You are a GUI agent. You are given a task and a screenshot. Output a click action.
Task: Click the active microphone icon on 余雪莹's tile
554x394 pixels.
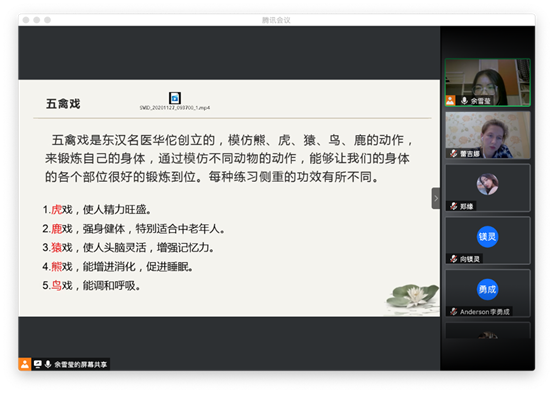coord(464,101)
